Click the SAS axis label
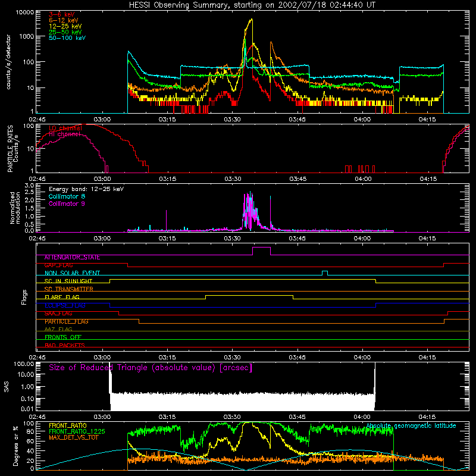This screenshot has width=476, height=476. [x=7, y=387]
